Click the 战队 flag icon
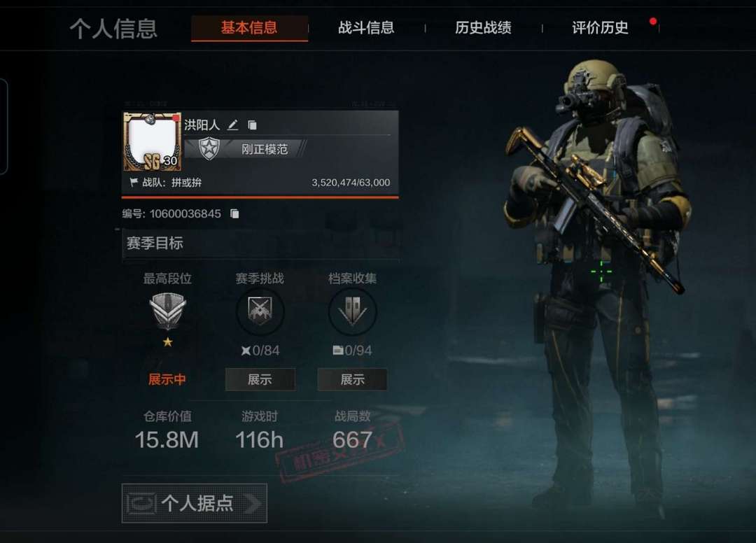The image size is (756, 543). coord(134,182)
